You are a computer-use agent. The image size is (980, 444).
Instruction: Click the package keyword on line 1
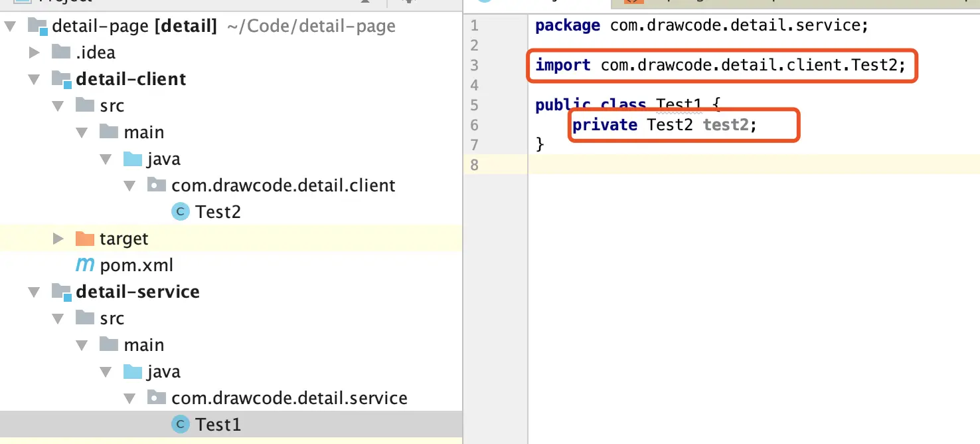coord(568,26)
